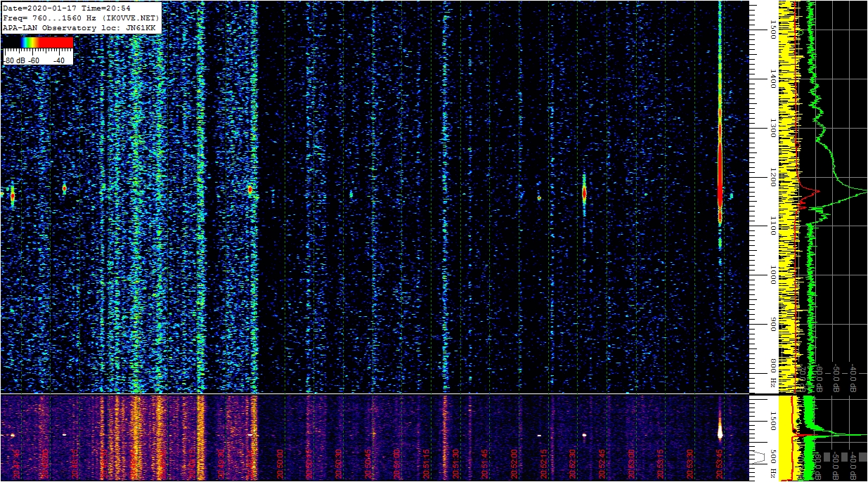Click the -80 dB label on the color scale

(15, 60)
